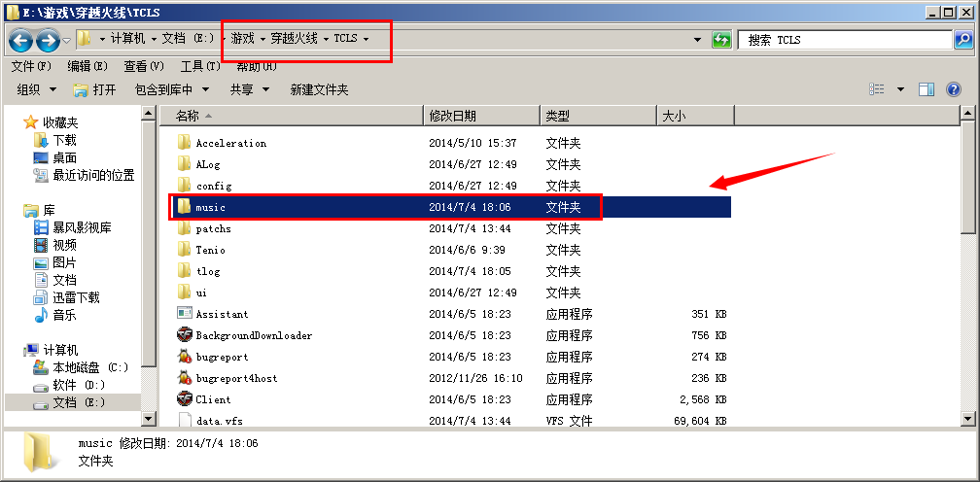Toggle the preview pane icon
The image size is (980, 482).
click(x=927, y=89)
